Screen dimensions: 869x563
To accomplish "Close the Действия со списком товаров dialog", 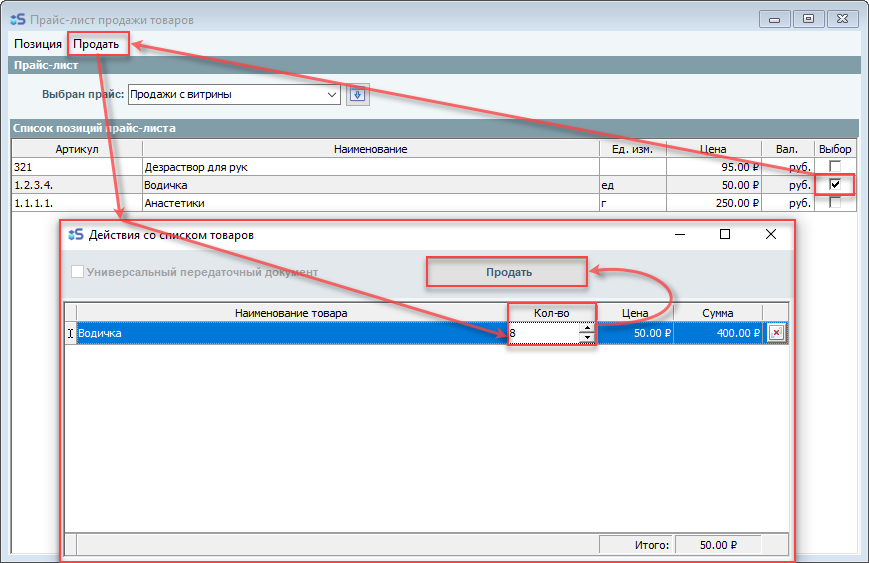I will click(770, 235).
